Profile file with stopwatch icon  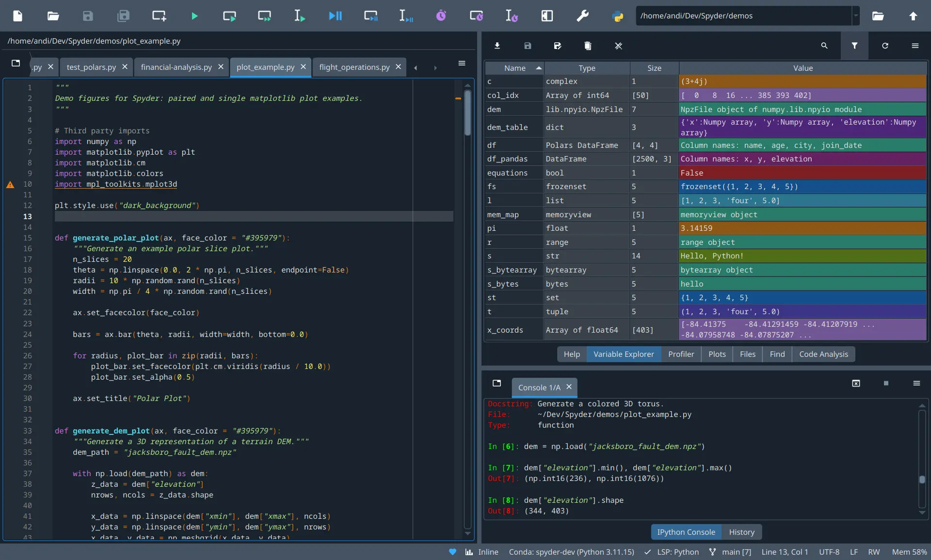[x=441, y=16]
